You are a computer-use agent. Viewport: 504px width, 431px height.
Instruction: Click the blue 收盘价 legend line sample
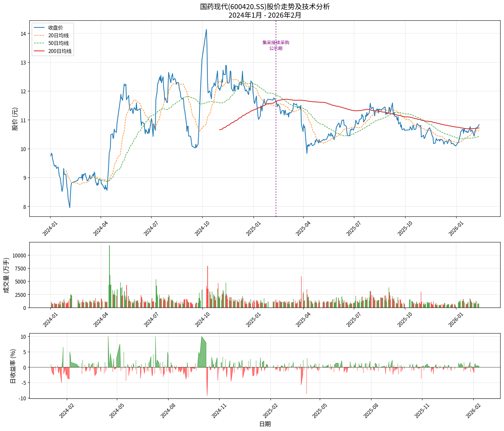pyautogui.click(x=39, y=28)
